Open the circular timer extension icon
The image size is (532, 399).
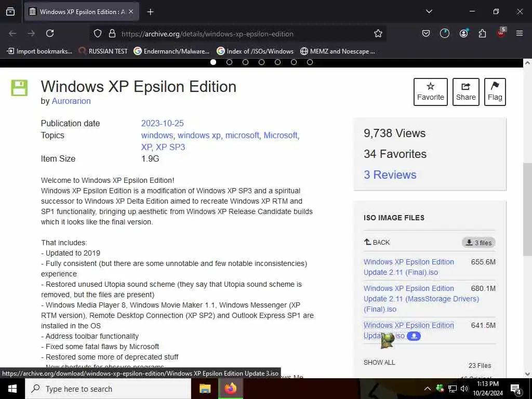point(445,33)
